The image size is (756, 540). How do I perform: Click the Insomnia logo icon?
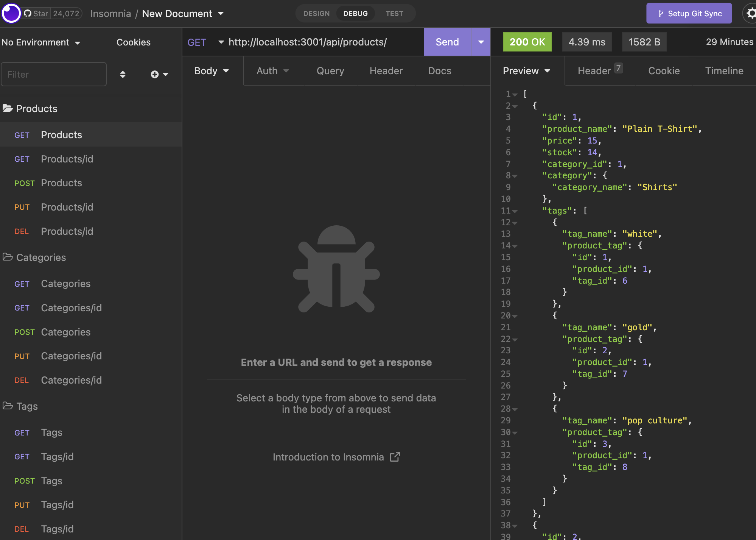11,13
